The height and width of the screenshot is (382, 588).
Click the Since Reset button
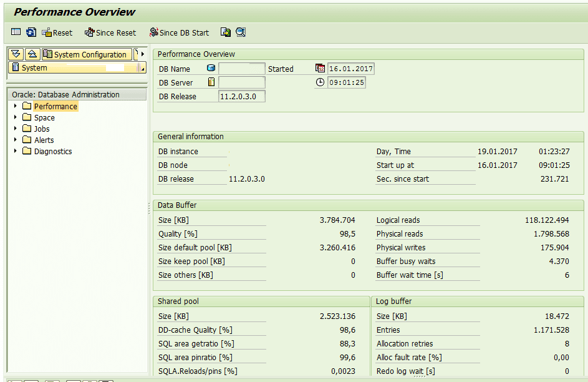click(110, 32)
